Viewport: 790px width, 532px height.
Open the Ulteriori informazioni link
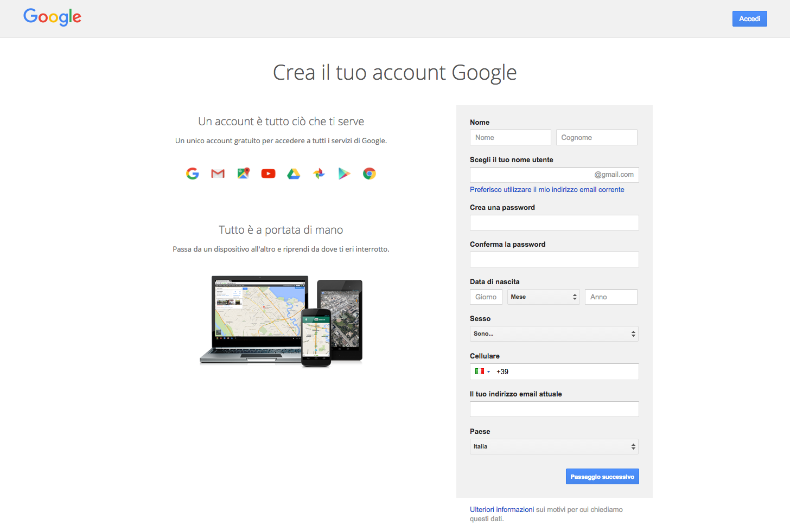tap(502, 509)
